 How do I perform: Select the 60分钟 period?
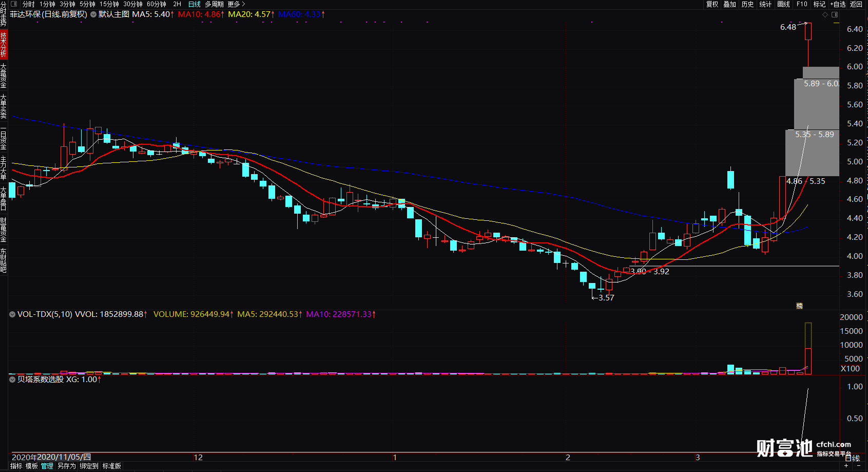point(157,4)
